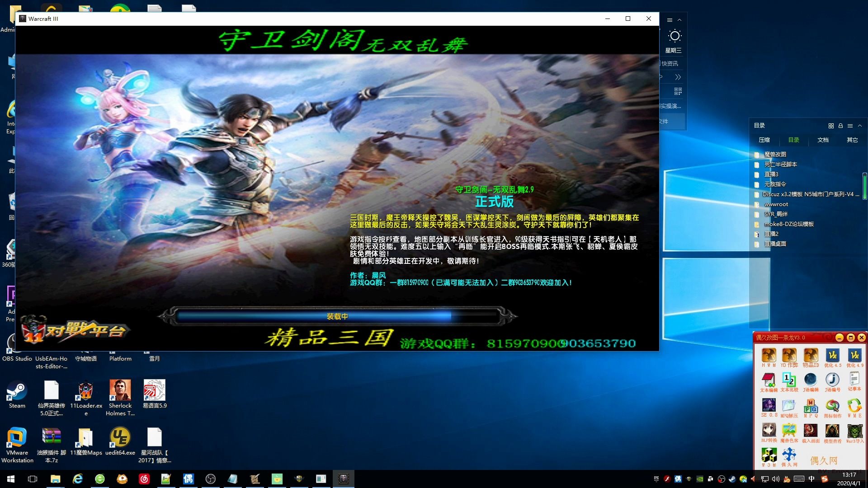
Task: Open the weather widget hamburger menu
Action: pos(670,20)
